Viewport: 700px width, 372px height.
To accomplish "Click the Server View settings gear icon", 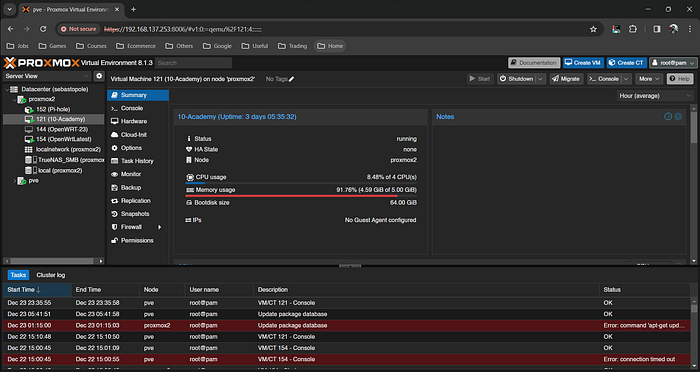I will click(99, 76).
